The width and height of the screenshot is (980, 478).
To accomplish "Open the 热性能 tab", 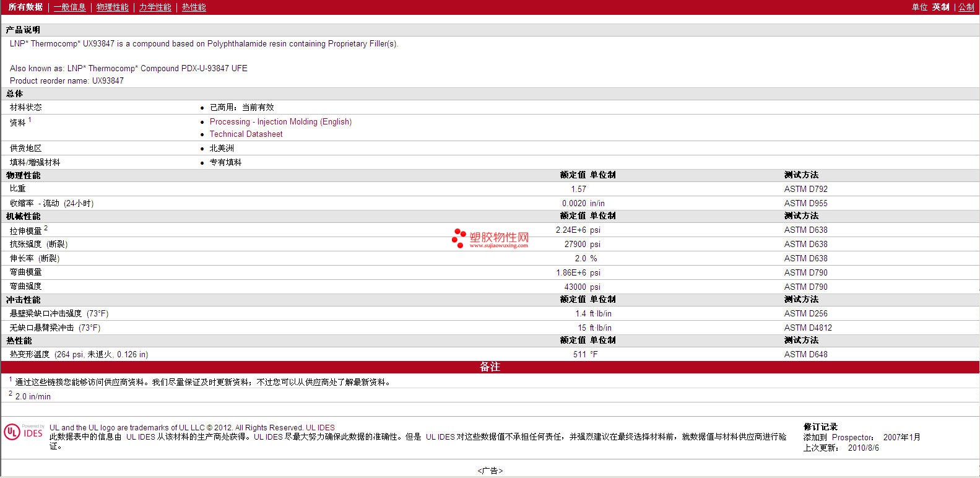I will [194, 7].
